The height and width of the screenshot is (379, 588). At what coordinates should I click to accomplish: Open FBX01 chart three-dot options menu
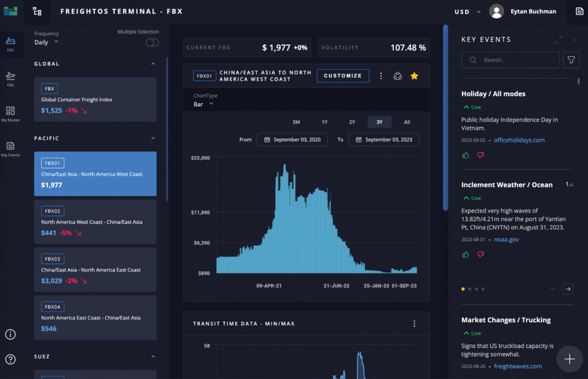click(381, 76)
